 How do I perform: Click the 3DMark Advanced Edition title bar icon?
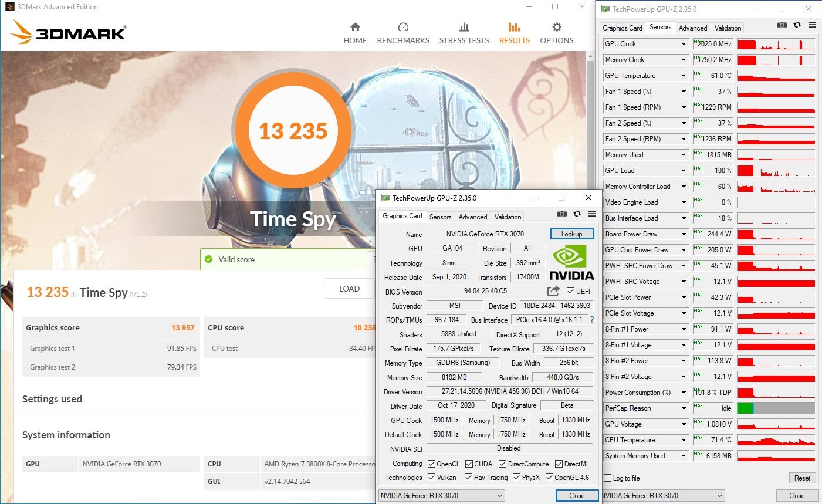click(9, 7)
